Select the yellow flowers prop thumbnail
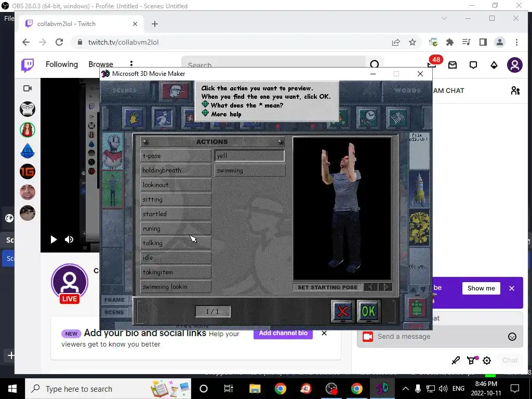This screenshot has width=532, height=399. [419, 228]
